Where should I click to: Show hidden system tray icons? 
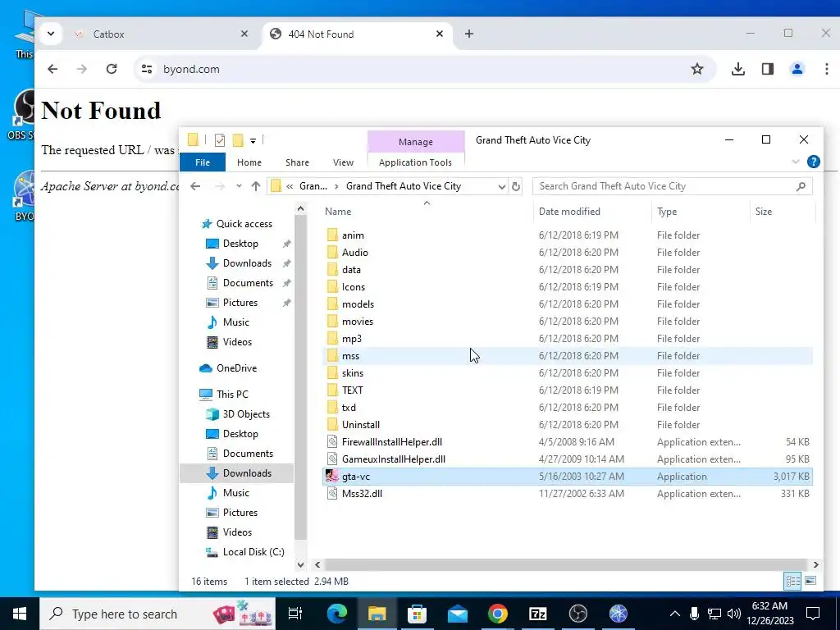pyautogui.click(x=675, y=614)
